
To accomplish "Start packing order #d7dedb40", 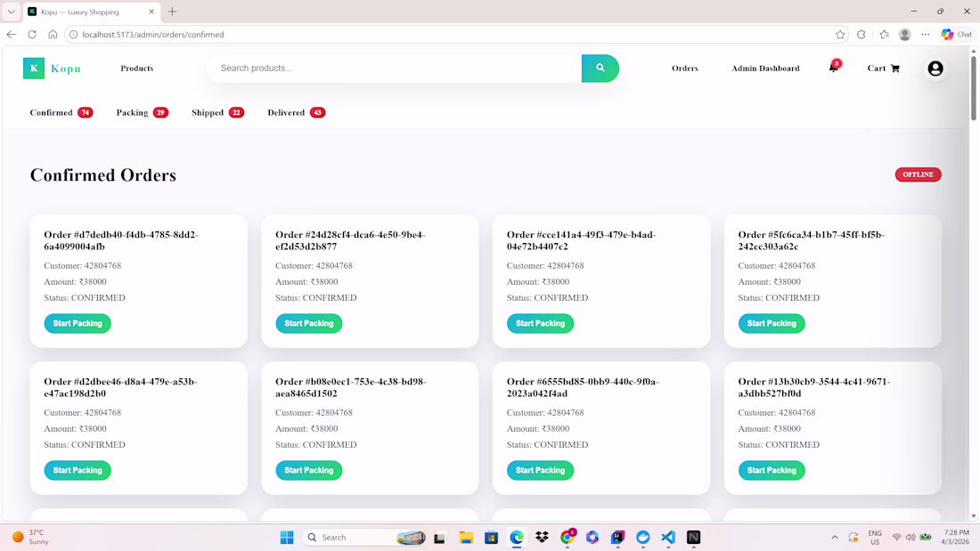I will point(78,323).
